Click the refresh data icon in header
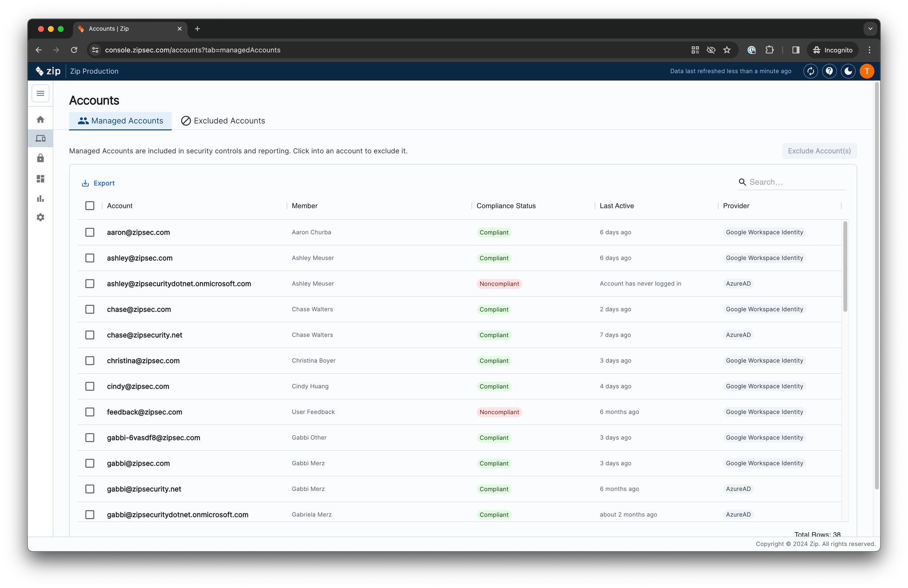Viewport: 908px width, 588px height. [810, 71]
